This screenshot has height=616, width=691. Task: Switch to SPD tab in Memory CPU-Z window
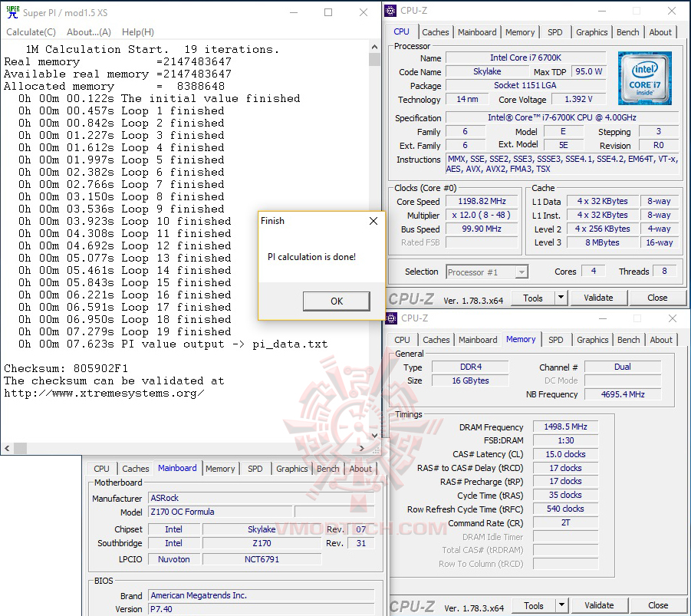click(x=556, y=340)
